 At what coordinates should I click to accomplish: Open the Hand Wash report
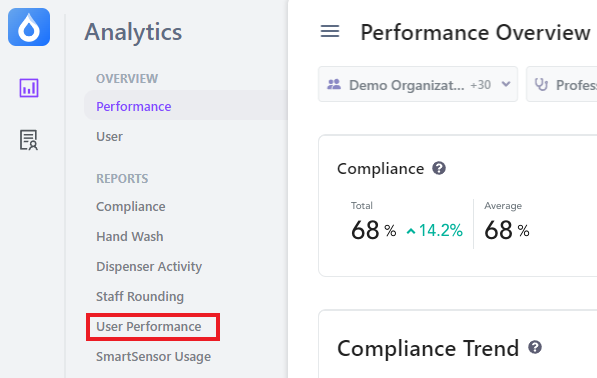click(x=129, y=236)
